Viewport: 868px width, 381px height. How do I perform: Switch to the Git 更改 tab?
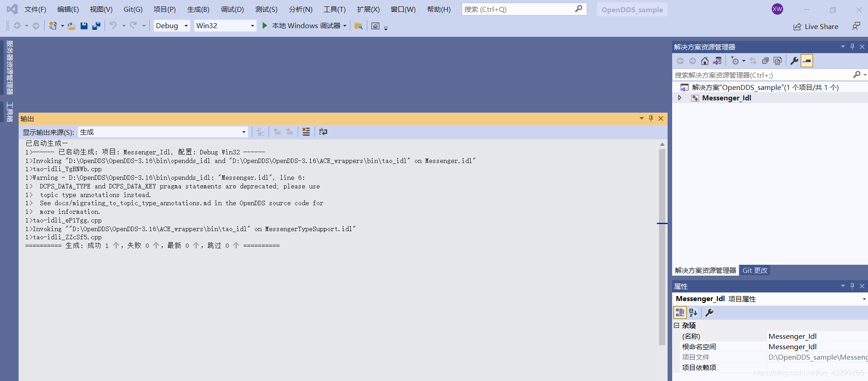click(755, 270)
